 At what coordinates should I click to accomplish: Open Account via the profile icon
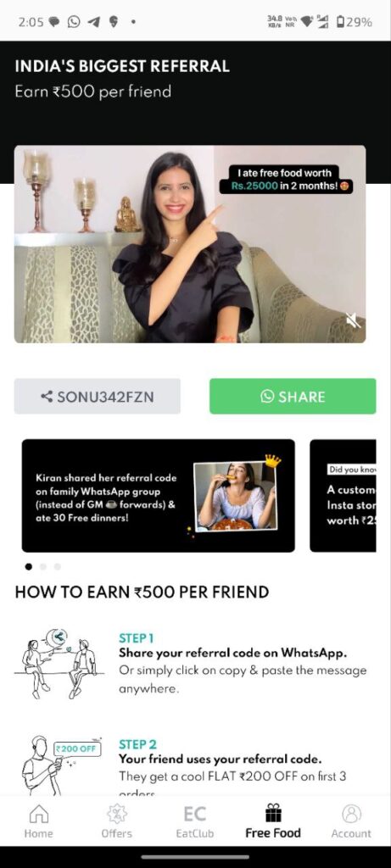point(351,814)
